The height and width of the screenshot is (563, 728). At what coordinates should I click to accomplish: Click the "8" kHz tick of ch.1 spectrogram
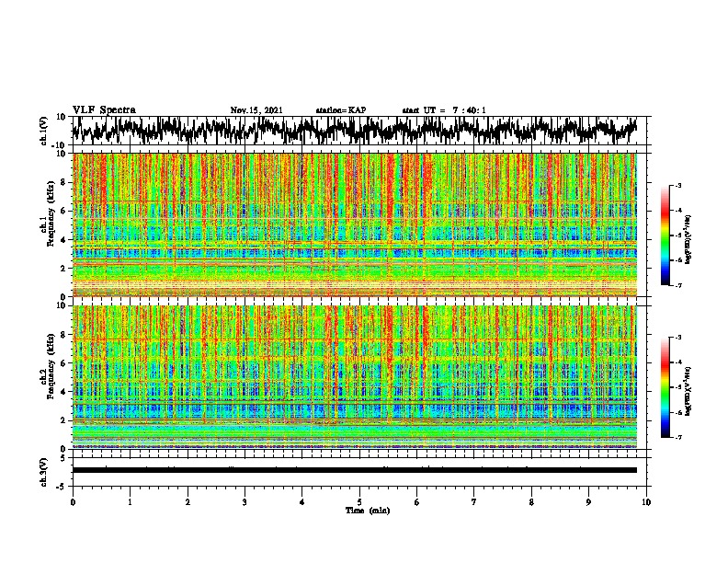point(63,182)
